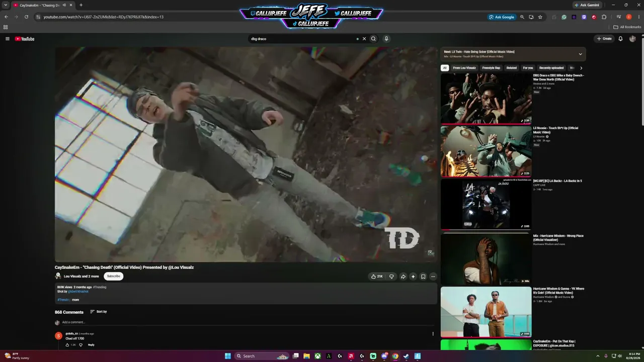Go back with the browser back arrow
The height and width of the screenshot is (362, 644).
coord(6,17)
